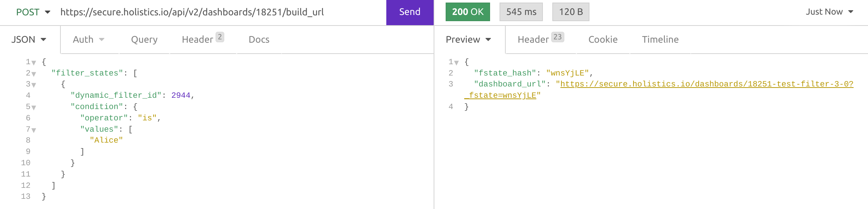Collapse the filter_states array fold arrow
Screen dimensions: 868x209
tap(34, 74)
